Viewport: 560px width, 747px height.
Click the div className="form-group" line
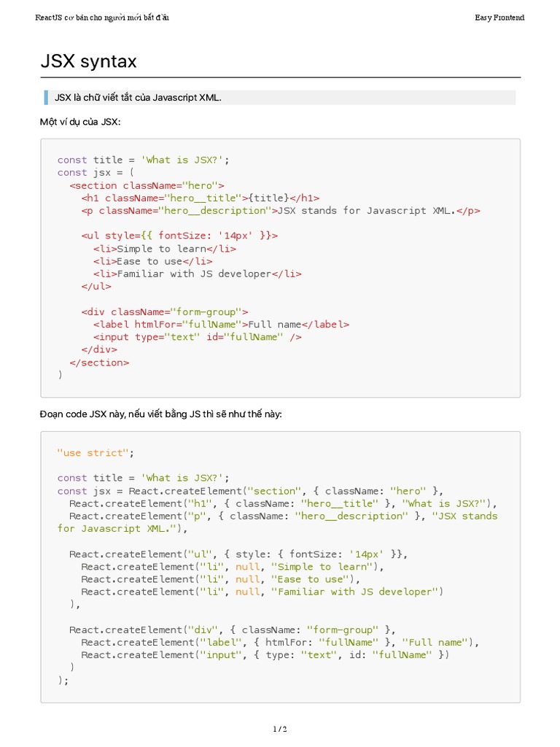pos(165,311)
